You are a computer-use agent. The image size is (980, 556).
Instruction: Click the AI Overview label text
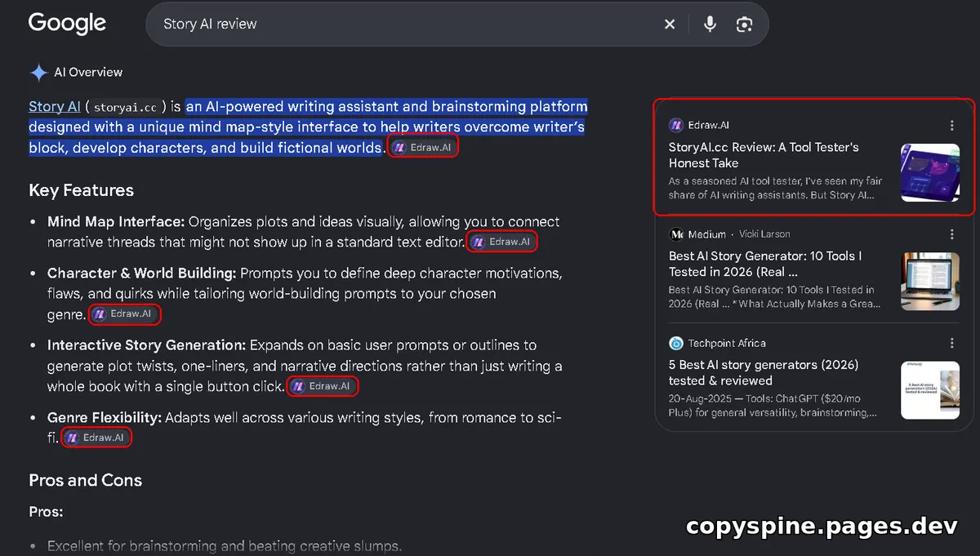[x=88, y=73]
